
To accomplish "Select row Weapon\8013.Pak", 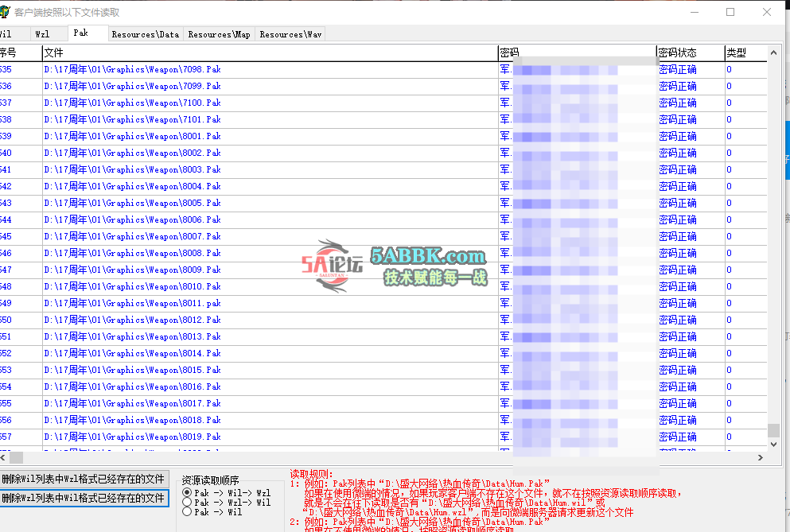I will [x=383, y=336].
